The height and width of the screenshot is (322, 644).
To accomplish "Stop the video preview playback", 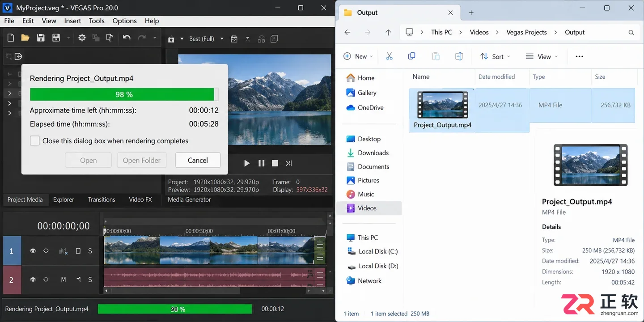I will (x=275, y=163).
